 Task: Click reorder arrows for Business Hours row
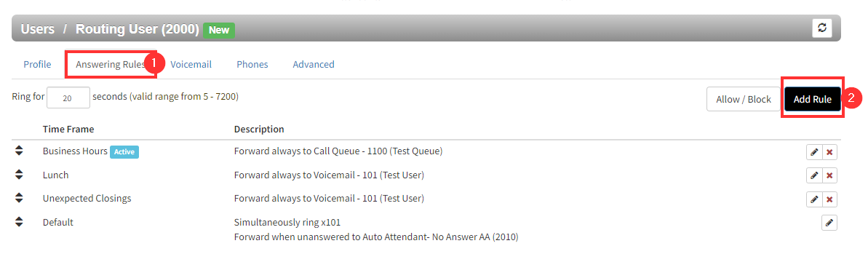point(19,151)
